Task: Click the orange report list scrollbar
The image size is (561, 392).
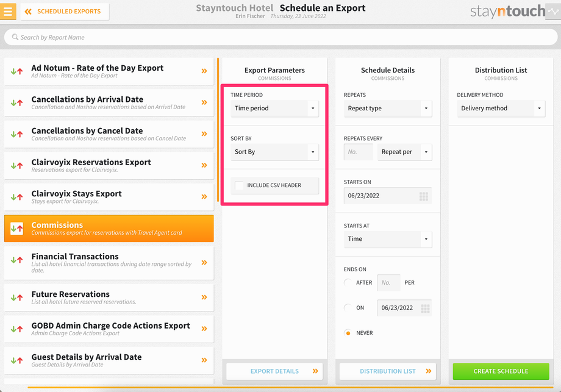Action: [x=218, y=129]
